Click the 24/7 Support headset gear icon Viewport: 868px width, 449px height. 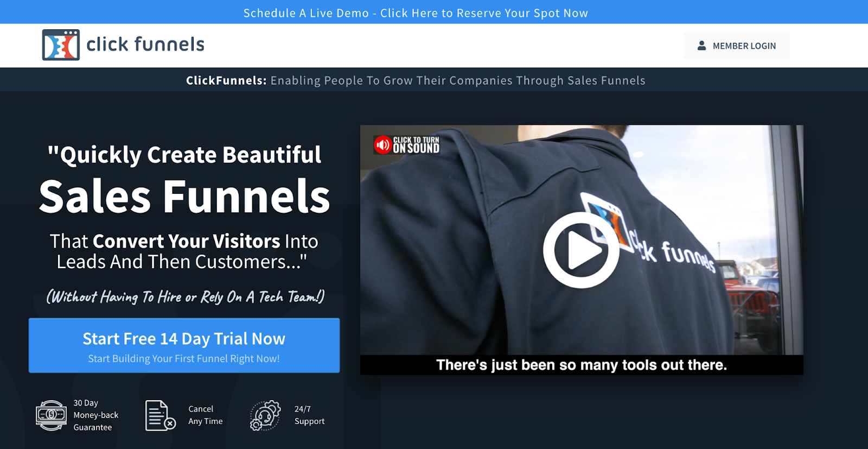(x=265, y=415)
